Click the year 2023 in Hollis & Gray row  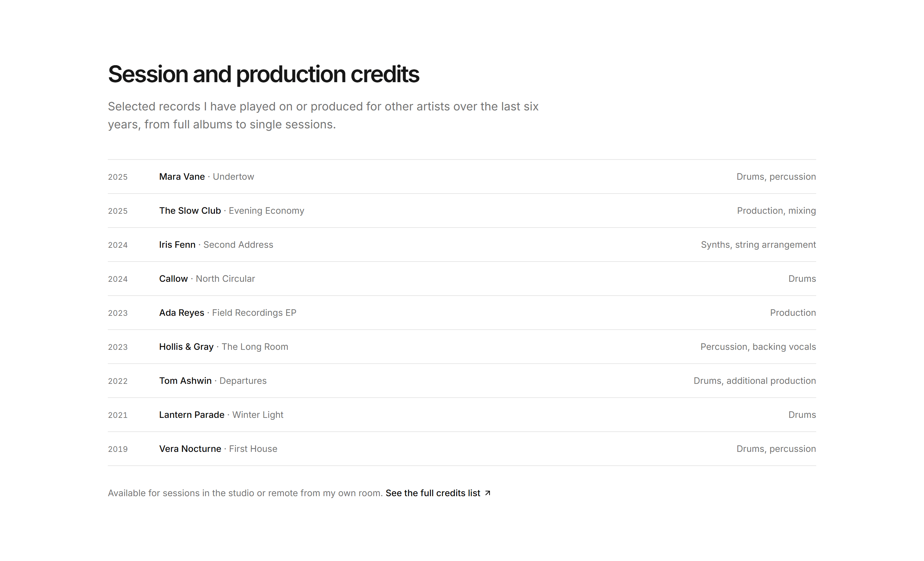(118, 347)
